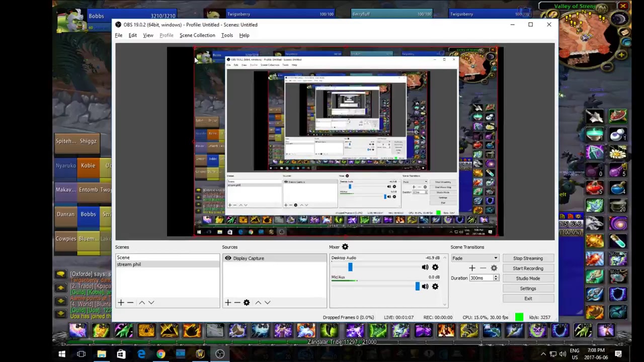Remove the selected source
The image size is (644, 362).
237,303
